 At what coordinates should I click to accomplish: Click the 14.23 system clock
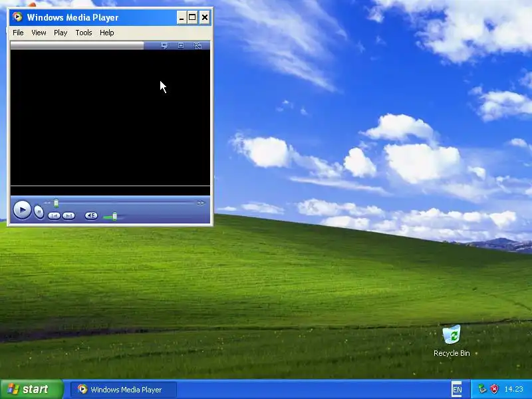click(513, 389)
